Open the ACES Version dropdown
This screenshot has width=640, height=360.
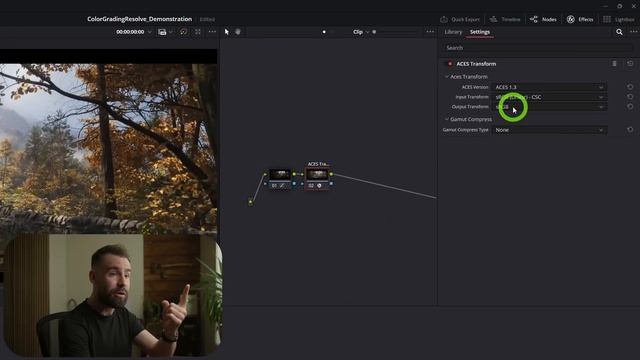pos(549,87)
